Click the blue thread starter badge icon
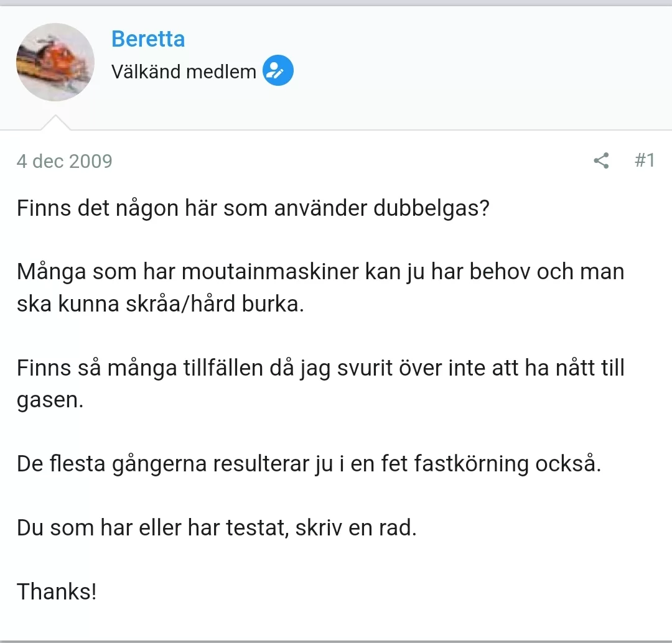672x643 pixels. (x=278, y=72)
